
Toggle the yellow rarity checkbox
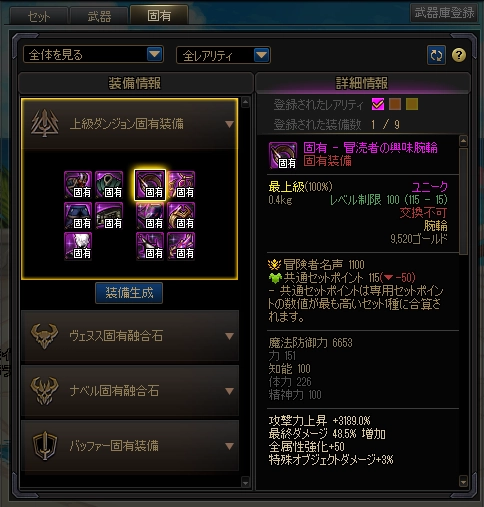(412, 104)
